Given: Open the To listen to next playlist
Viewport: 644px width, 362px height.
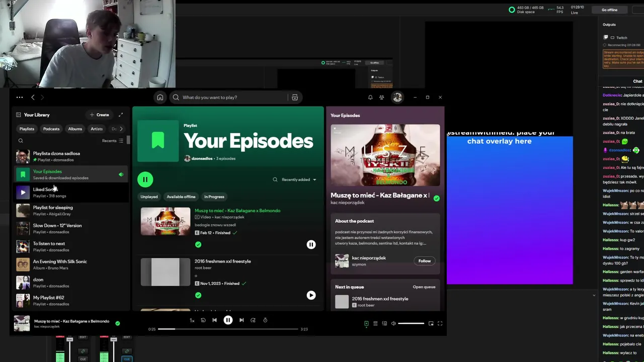Looking at the screenshot, I should coord(70,247).
